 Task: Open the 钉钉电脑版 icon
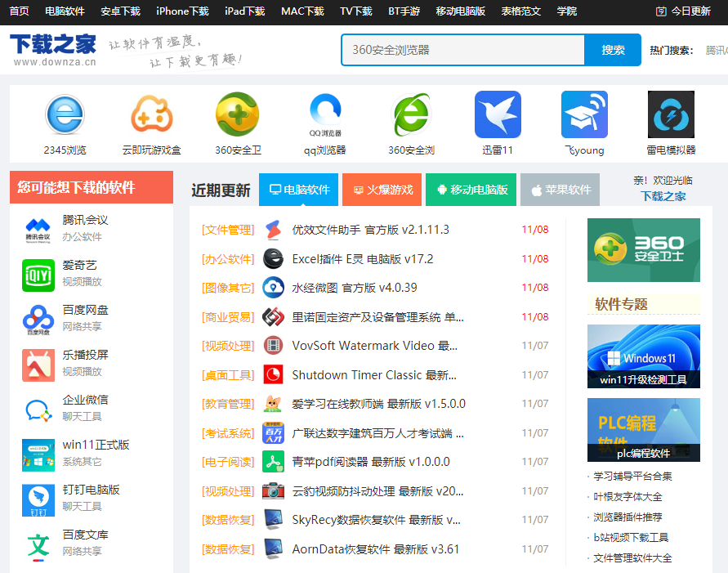pos(38,499)
